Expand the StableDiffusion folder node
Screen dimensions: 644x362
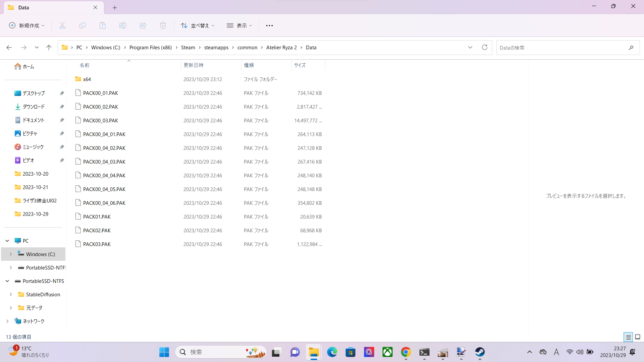pos(11,294)
